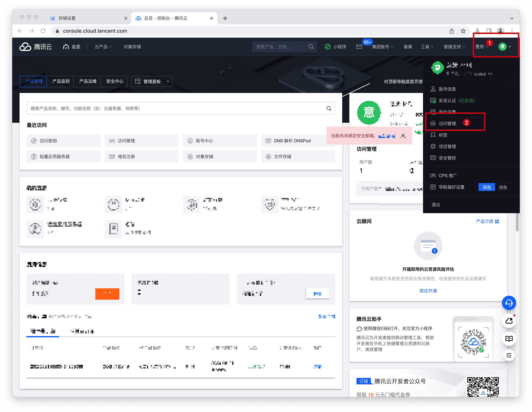Expand the 费用 dropdown

point(482,46)
